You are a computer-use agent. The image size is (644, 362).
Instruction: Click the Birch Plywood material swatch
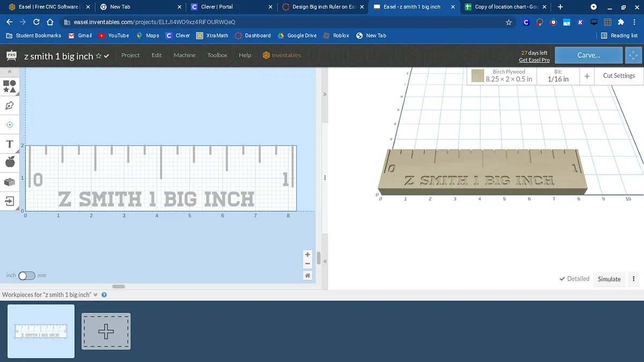pos(478,76)
